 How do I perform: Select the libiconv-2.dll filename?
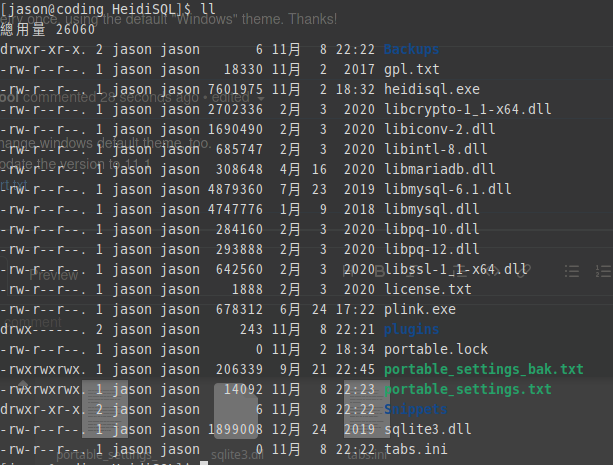[x=439, y=129]
